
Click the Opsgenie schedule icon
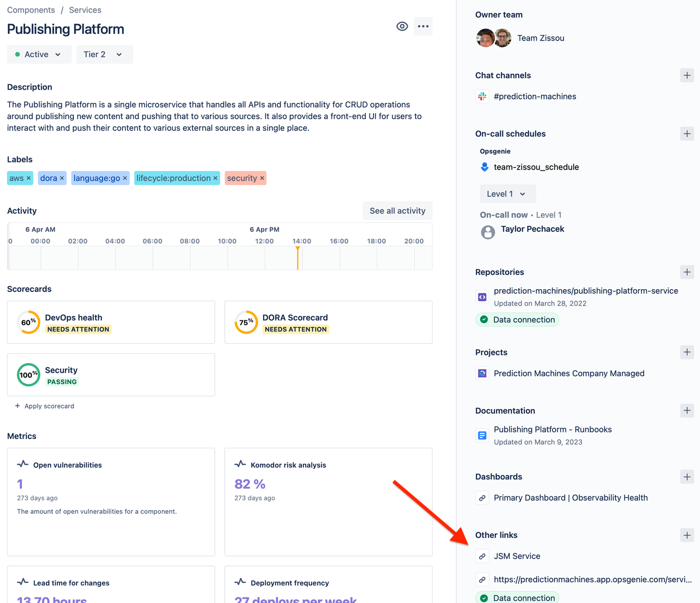tap(485, 167)
